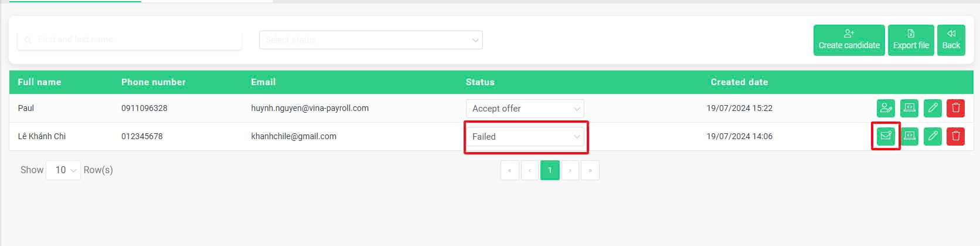Viewport: 980px width, 246px height.
Task: Edit Lê Khánh Chi with the pencil icon
Action: [x=933, y=136]
